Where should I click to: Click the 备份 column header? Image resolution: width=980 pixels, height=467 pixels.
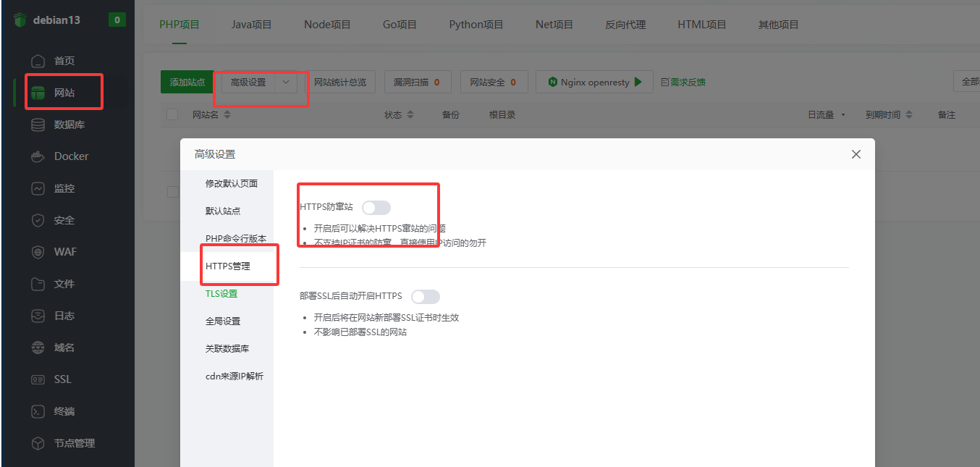pyautogui.click(x=450, y=115)
